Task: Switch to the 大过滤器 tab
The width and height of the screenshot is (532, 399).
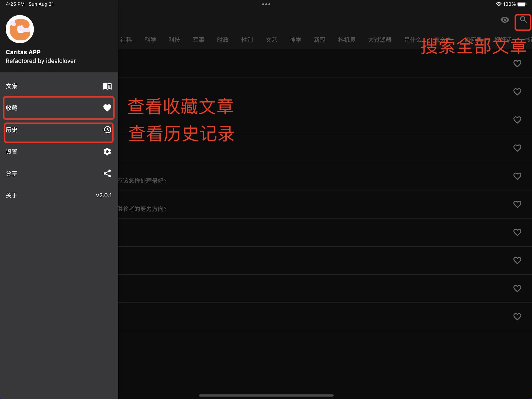Action: pyautogui.click(x=380, y=40)
